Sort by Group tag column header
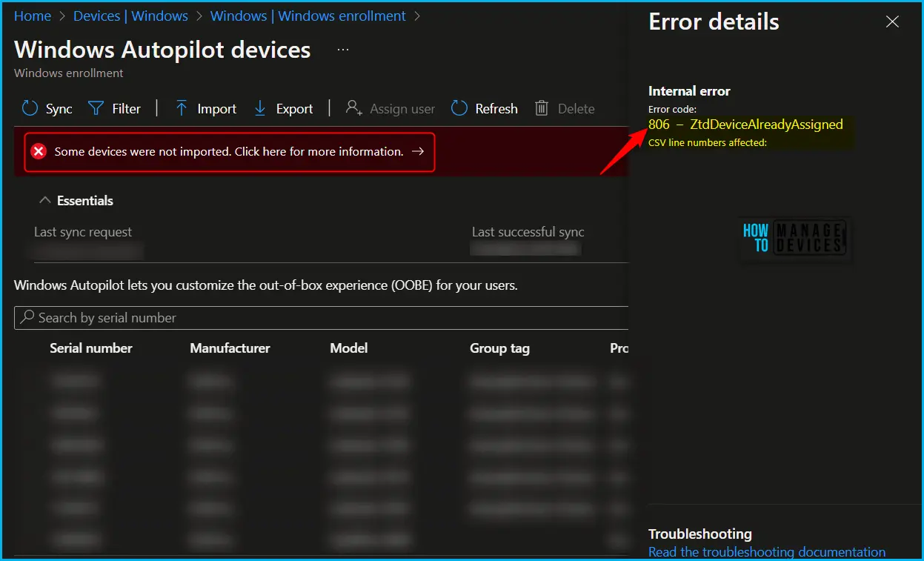The height and width of the screenshot is (561, 924). tap(499, 348)
